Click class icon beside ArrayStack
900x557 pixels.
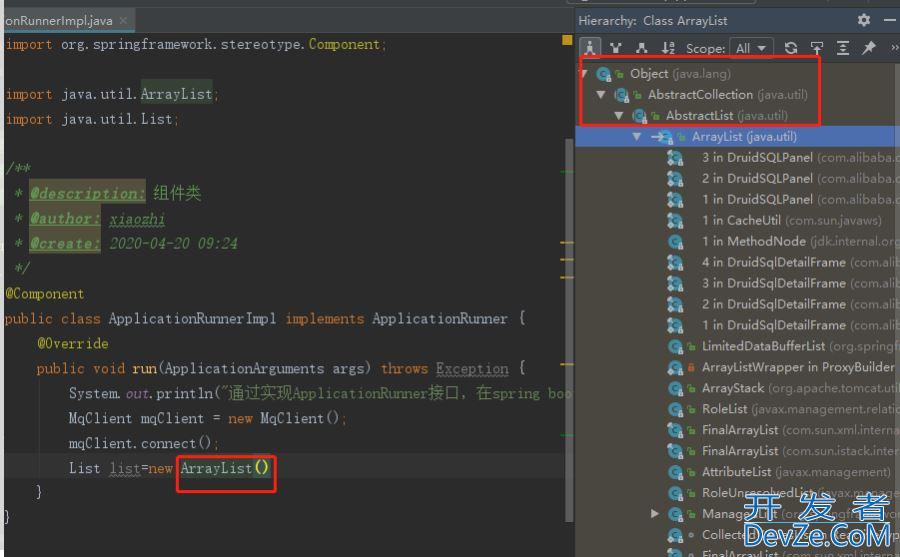tap(675, 388)
